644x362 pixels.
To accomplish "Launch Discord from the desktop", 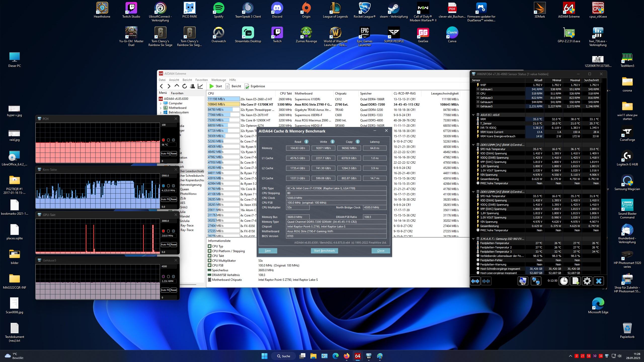I will 277,10.
